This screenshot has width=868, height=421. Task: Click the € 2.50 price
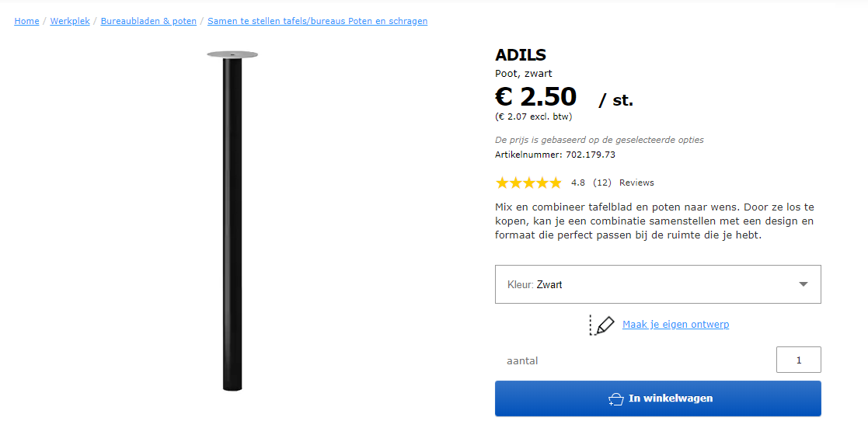(x=536, y=97)
